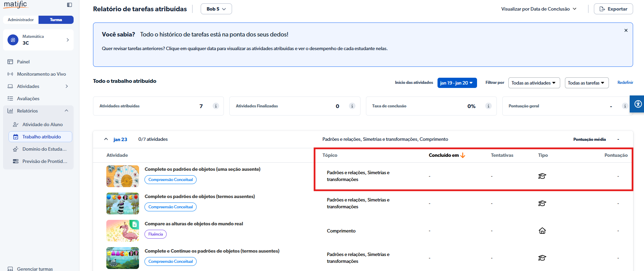Open the flamingo activity thumbnail
Viewport: 644px width, 271px height.
[123, 231]
